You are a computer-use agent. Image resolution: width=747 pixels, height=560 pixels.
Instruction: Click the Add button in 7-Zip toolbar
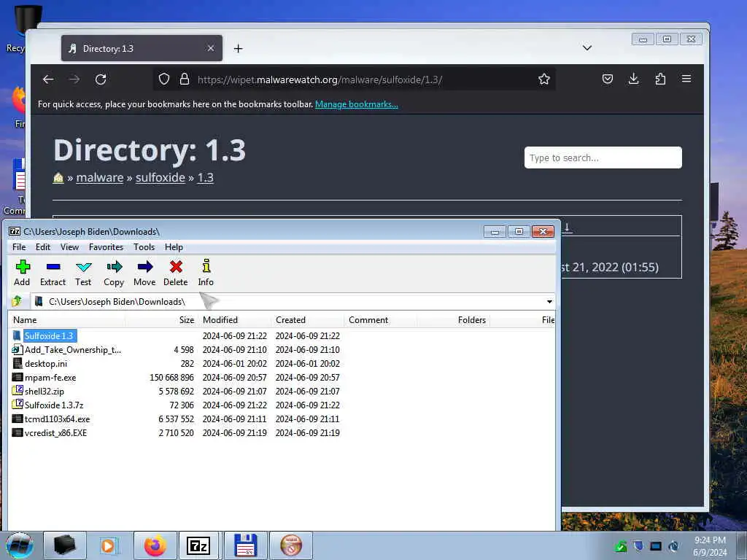(x=22, y=273)
